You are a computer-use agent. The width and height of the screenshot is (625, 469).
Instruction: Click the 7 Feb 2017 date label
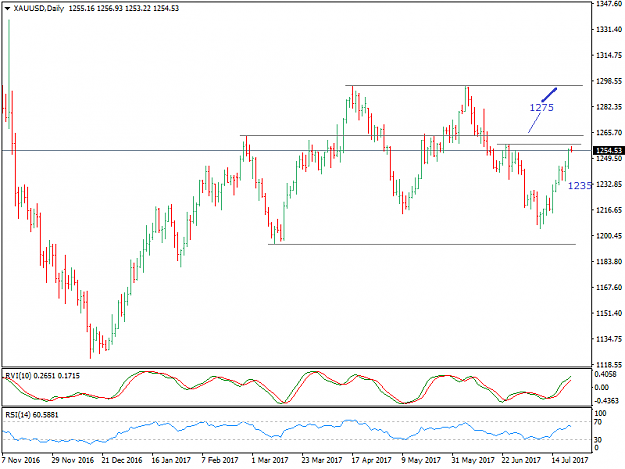(220, 460)
